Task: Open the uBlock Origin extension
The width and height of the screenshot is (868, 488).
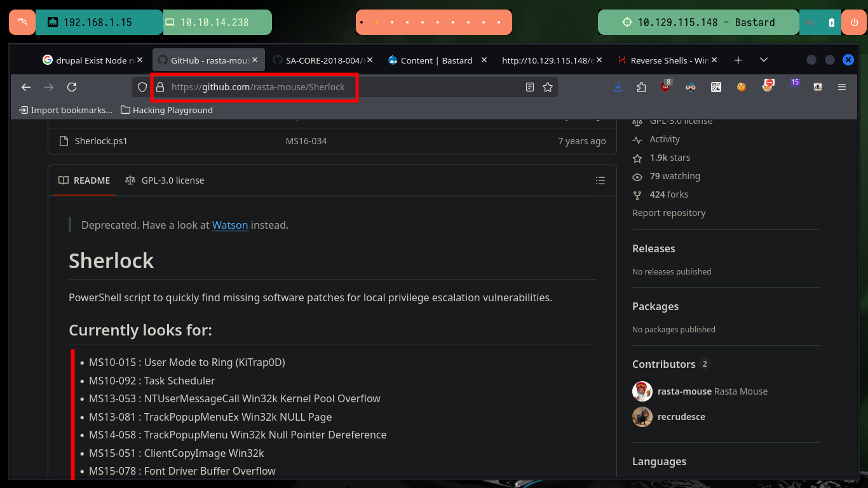Action: pyautogui.click(x=665, y=87)
